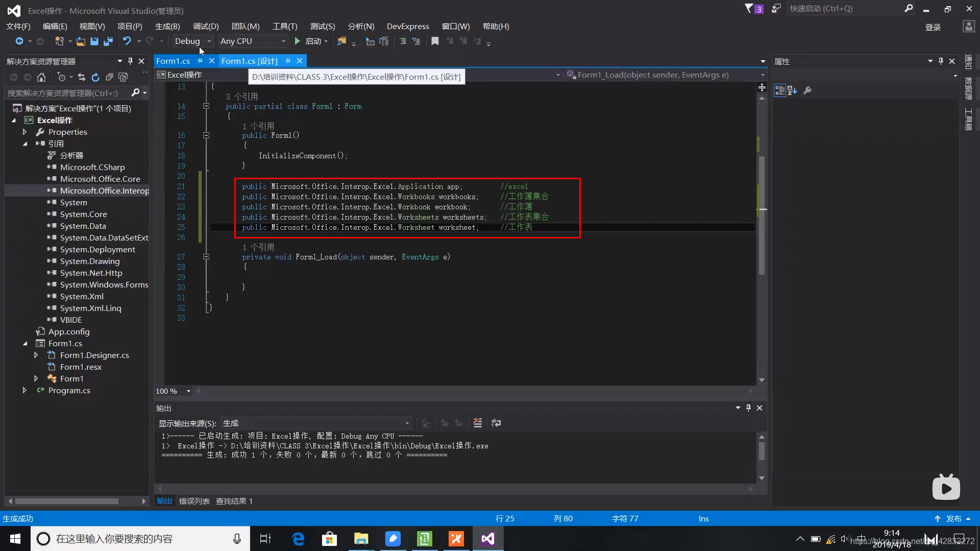Screen dimensions: 980x551
Task: Switch Properties to alphabetical view
Action: coord(792,90)
